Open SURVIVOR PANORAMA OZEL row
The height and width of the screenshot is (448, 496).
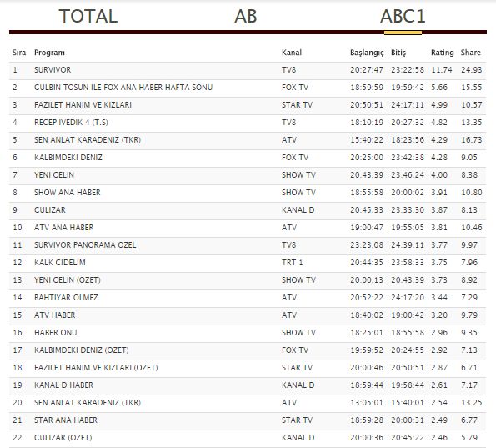click(248, 245)
